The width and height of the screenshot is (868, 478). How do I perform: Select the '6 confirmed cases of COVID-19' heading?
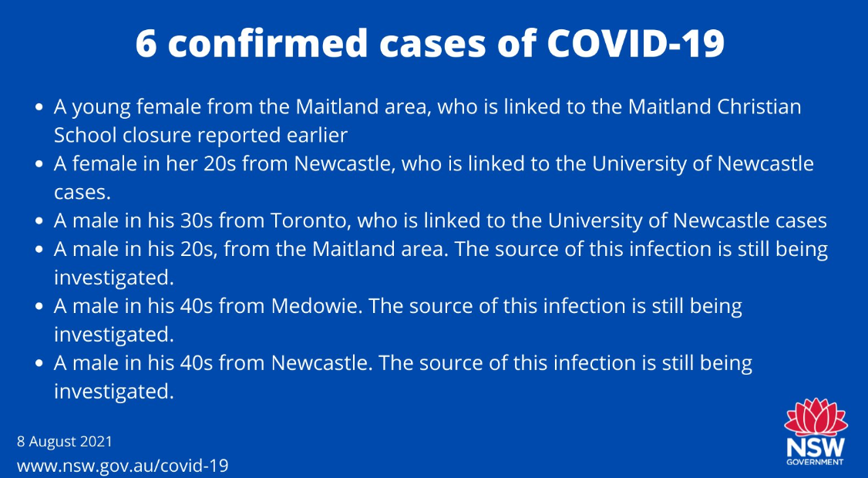pos(430,45)
